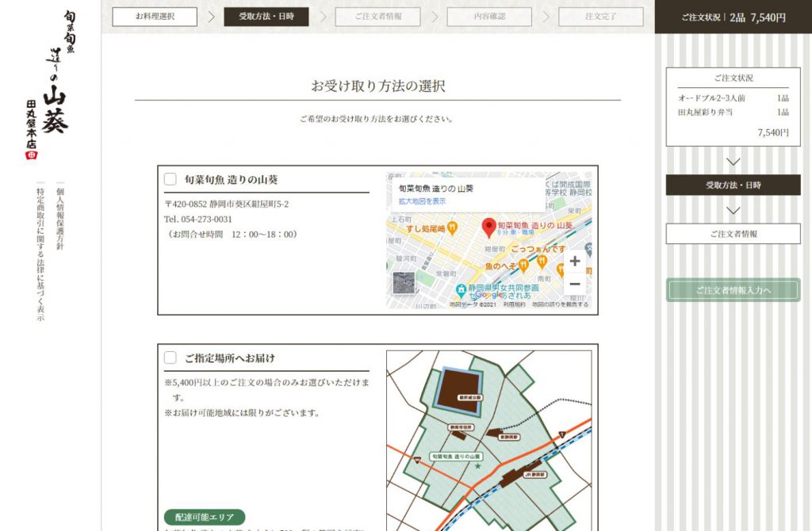Select the 受取方法・日時 step in the top progress bar
Screen dimensions: 812x531
pos(266,17)
